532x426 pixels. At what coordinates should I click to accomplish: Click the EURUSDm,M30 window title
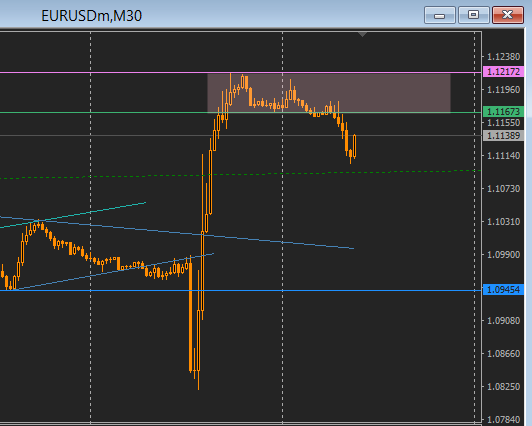(92, 16)
